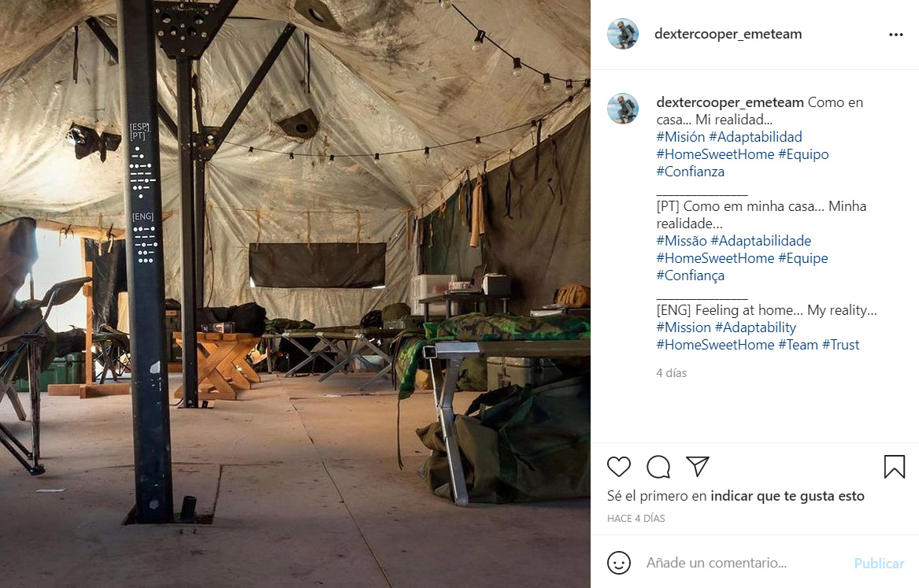The image size is (919, 588).
Task: Open dextercooper_emeteam username in header
Action: click(728, 34)
